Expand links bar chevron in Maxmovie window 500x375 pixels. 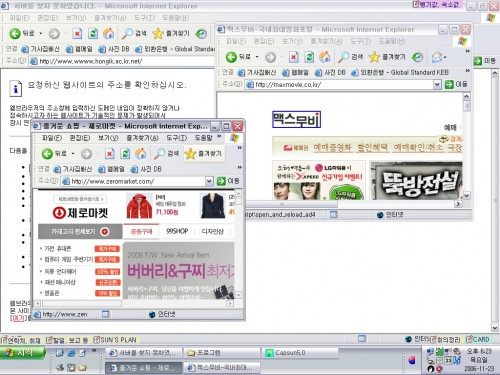pos(467,71)
